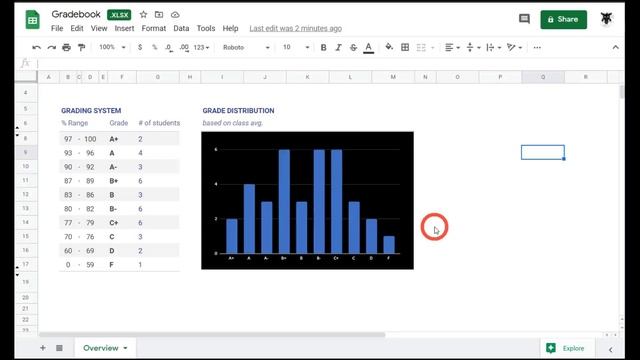Open the Data menu
This screenshot has height=360, width=640.
click(181, 28)
